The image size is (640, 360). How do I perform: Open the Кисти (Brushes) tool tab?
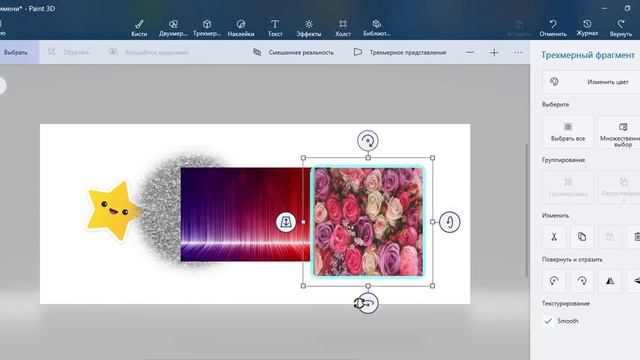(139, 28)
